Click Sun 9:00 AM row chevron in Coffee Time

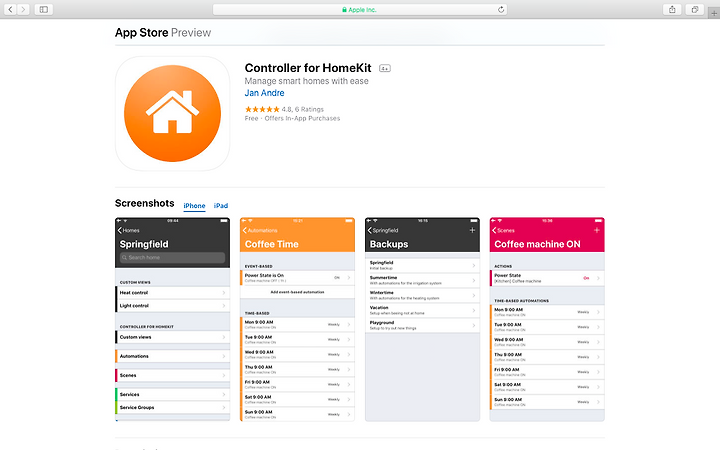[349, 414]
